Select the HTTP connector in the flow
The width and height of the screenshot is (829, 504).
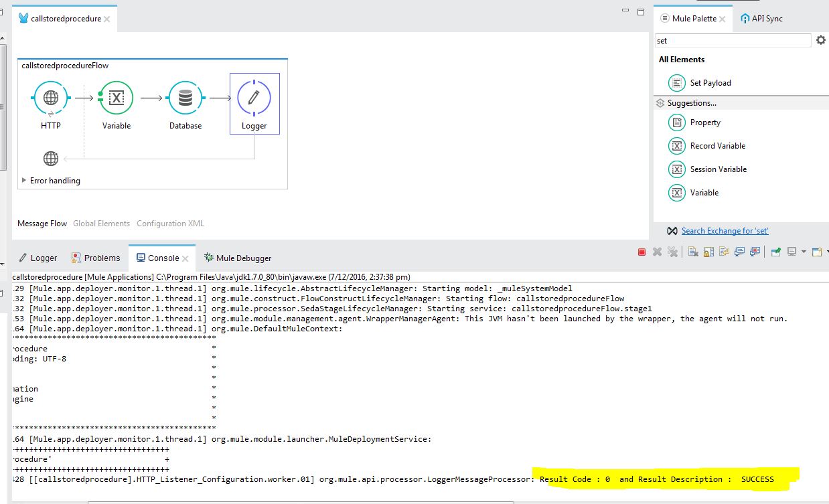(x=50, y=97)
